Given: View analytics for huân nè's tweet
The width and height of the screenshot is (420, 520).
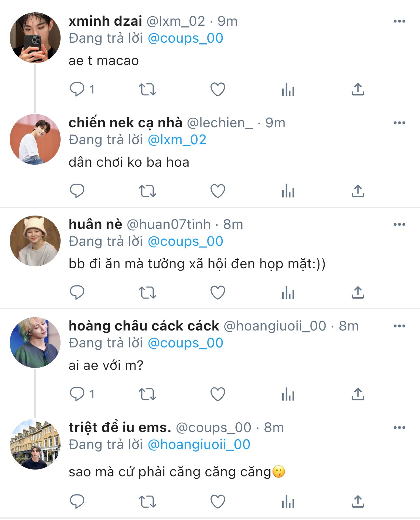Looking at the screenshot, I should [x=288, y=292].
